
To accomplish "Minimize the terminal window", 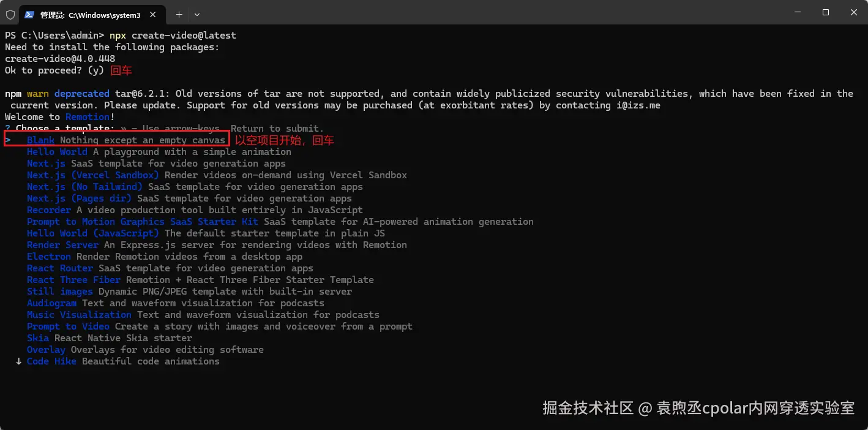I will [797, 12].
